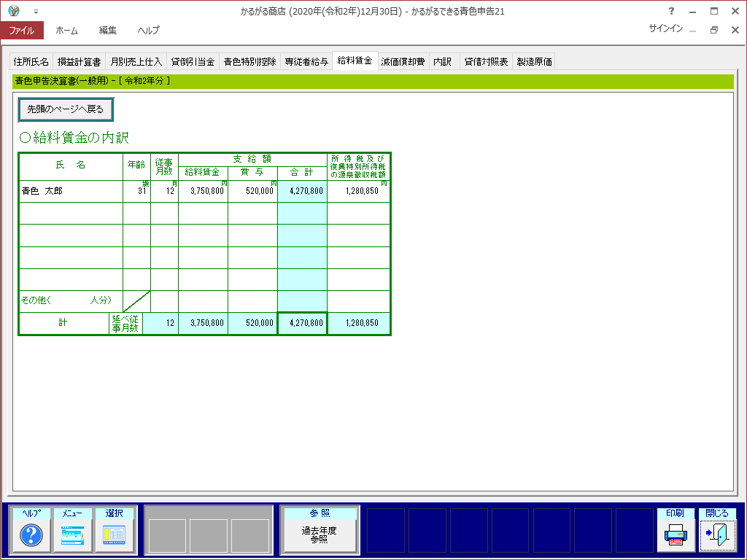The width and height of the screenshot is (747, 560).
Task: Click the 支給額 column group header
Action: 252,159
